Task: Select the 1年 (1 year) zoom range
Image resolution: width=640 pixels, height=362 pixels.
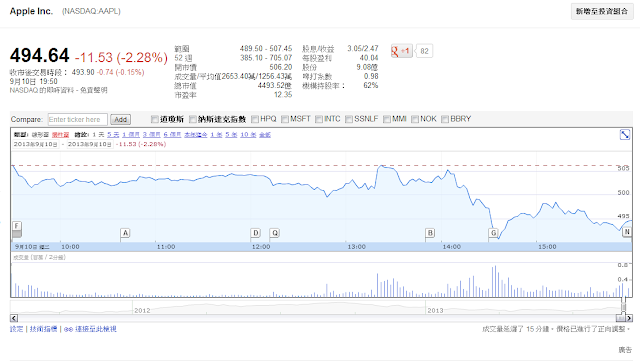Action: [216, 135]
